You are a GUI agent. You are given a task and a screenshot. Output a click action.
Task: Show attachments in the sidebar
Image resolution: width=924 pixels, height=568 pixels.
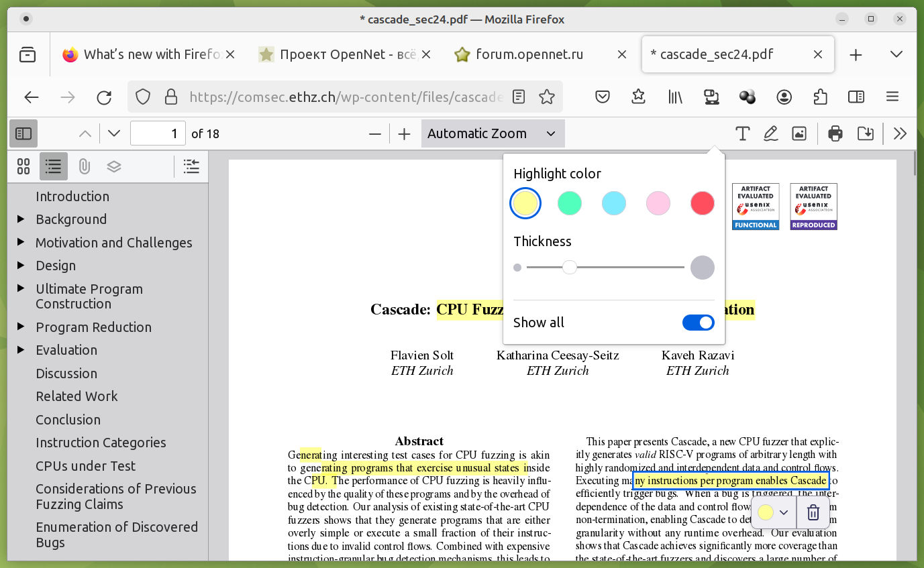pyautogui.click(x=84, y=166)
